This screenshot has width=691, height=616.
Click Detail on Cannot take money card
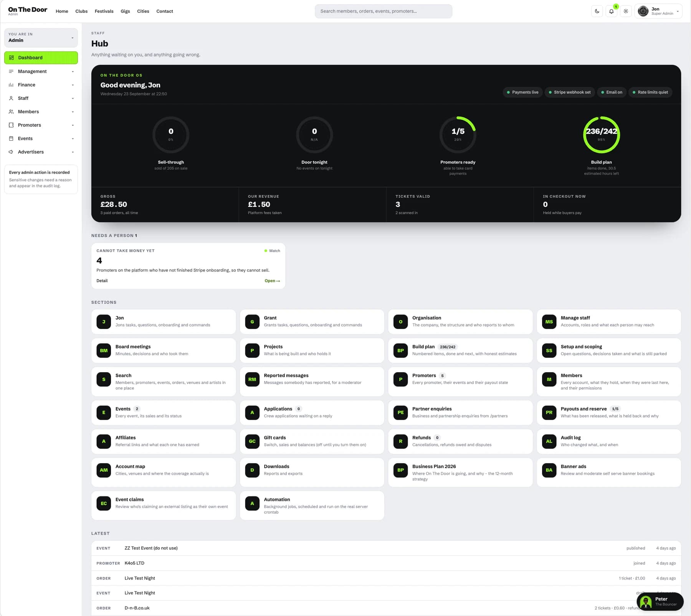[102, 281]
